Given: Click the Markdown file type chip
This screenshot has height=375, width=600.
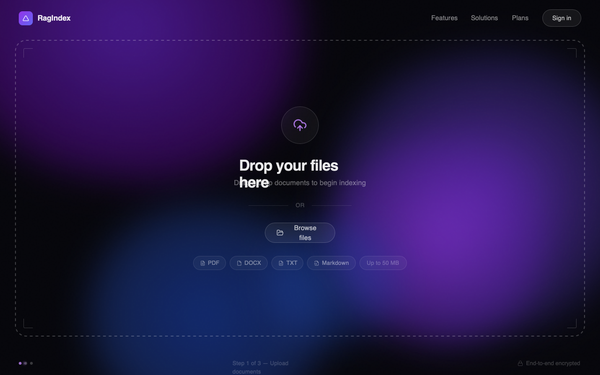Looking at the screenshot, I should 331,263.
